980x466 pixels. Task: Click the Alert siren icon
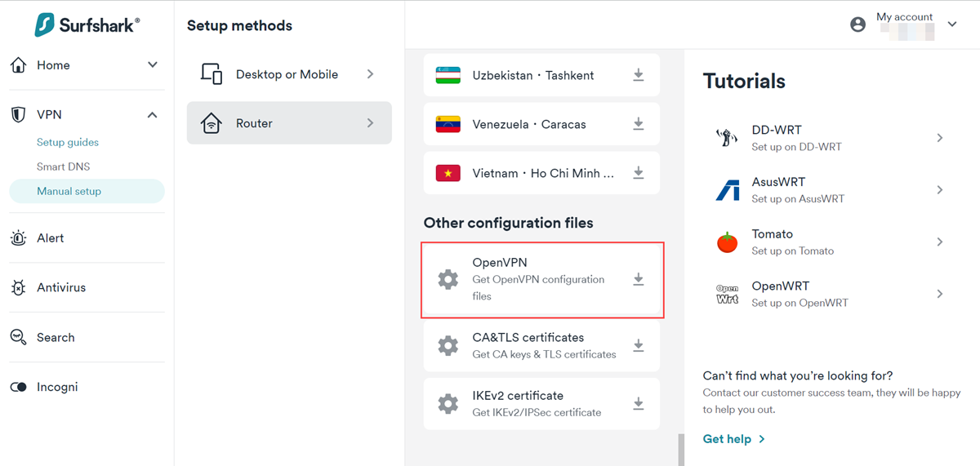coord(18,237)
